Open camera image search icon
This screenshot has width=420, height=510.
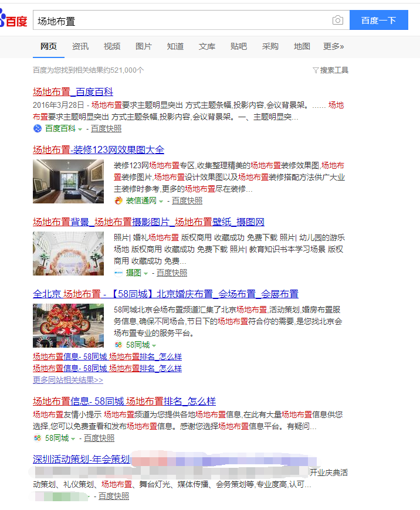(338, 20)
